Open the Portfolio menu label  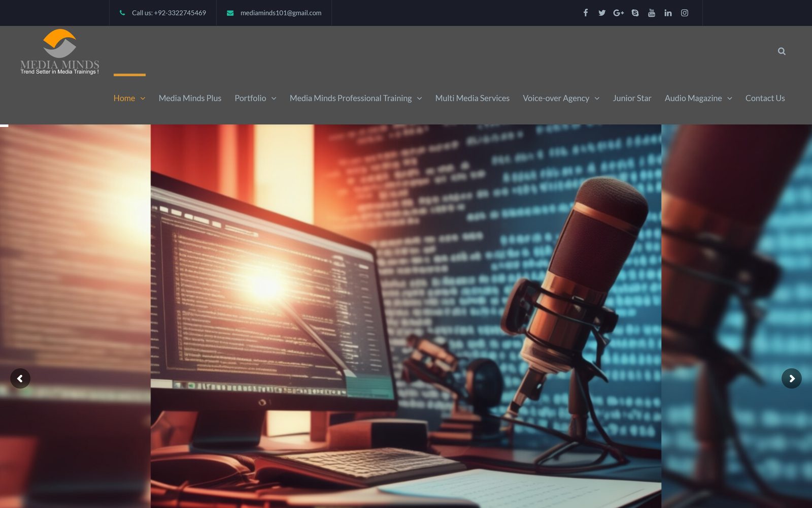[x=250, y=98]
